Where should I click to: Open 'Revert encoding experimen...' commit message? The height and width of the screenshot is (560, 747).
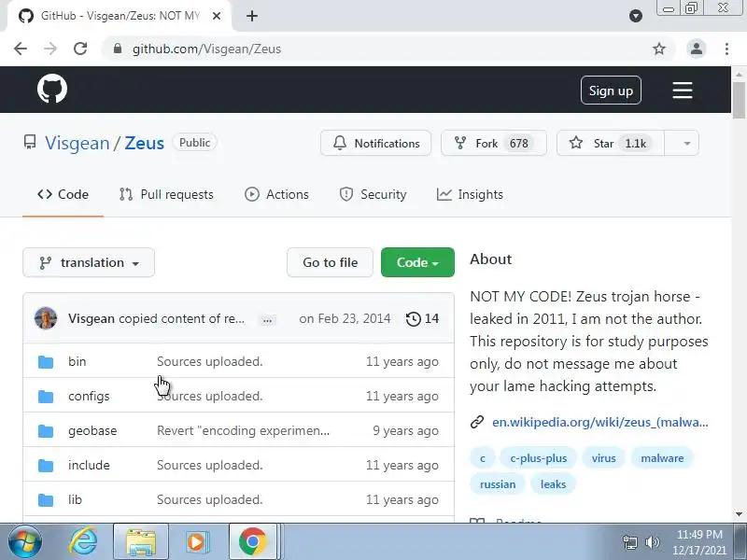coord(243,431)
